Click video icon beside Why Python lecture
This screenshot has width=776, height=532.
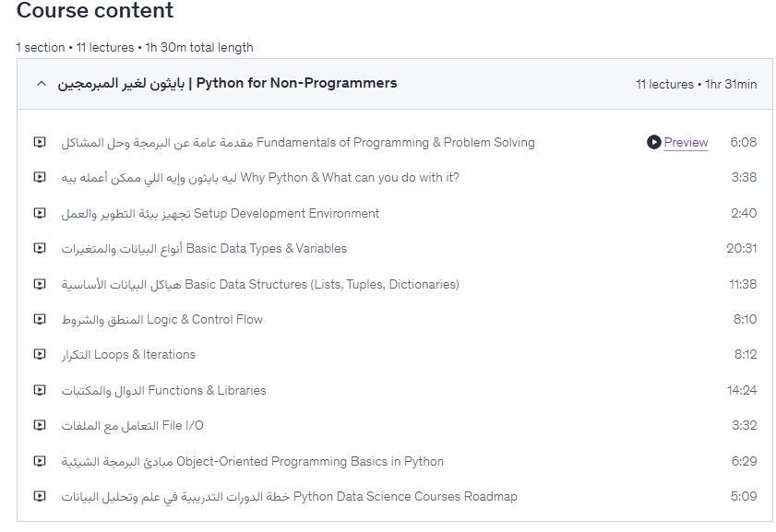tap(40, 178)
